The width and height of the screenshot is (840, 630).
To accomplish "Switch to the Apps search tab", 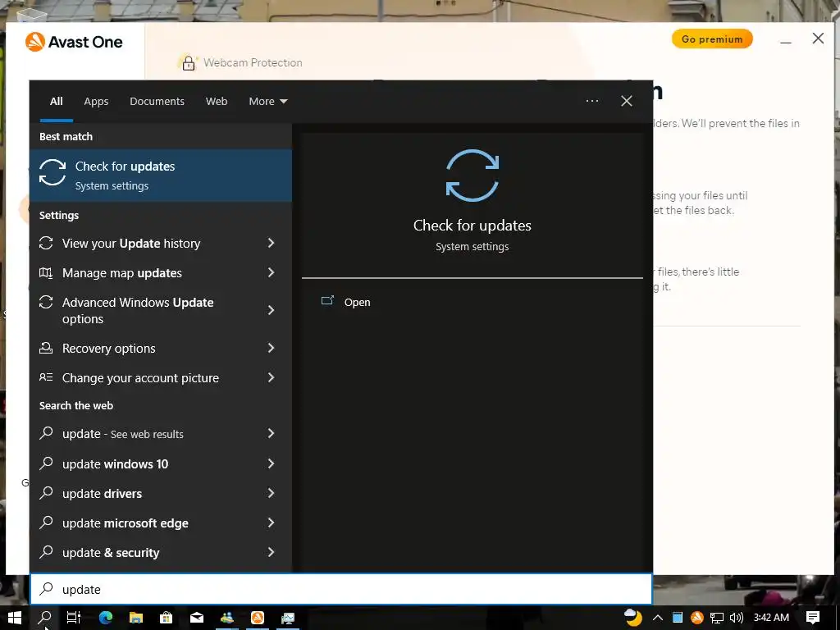I will coord(96,101).
